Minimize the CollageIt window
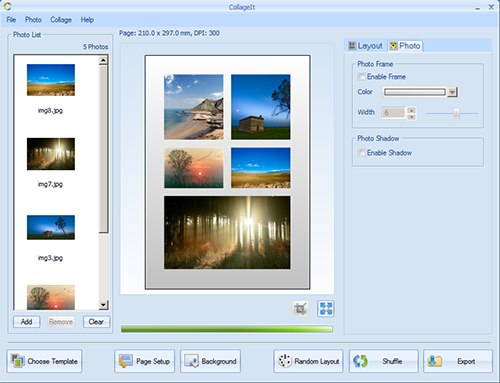 pos(477,7)
